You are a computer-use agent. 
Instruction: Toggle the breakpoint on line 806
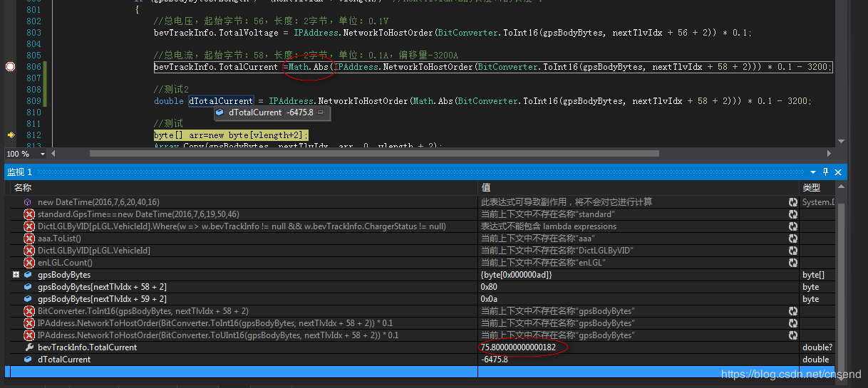coord(10,66)
